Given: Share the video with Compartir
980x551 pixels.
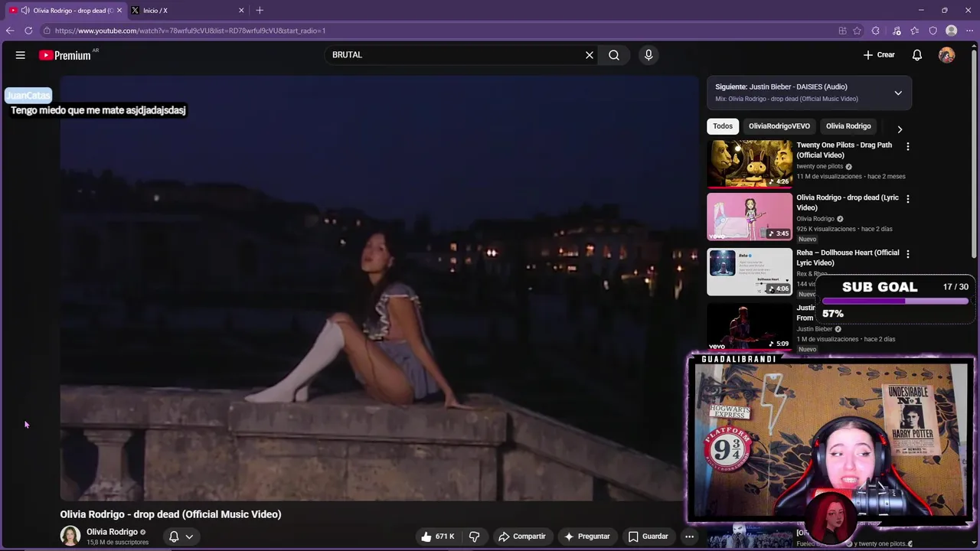Looking at the screenshot, I should coord(522,536).
